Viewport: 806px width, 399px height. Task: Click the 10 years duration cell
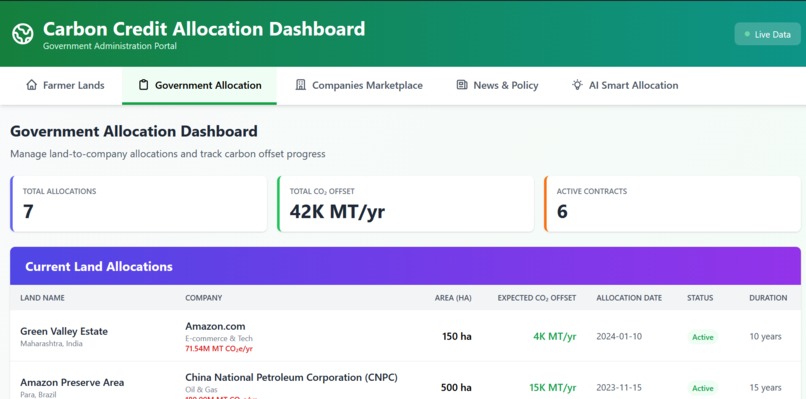pos(765,337)
